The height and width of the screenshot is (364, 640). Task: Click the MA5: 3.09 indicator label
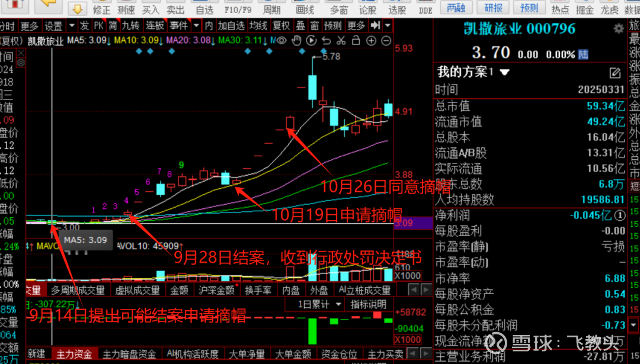coord(88,41)
